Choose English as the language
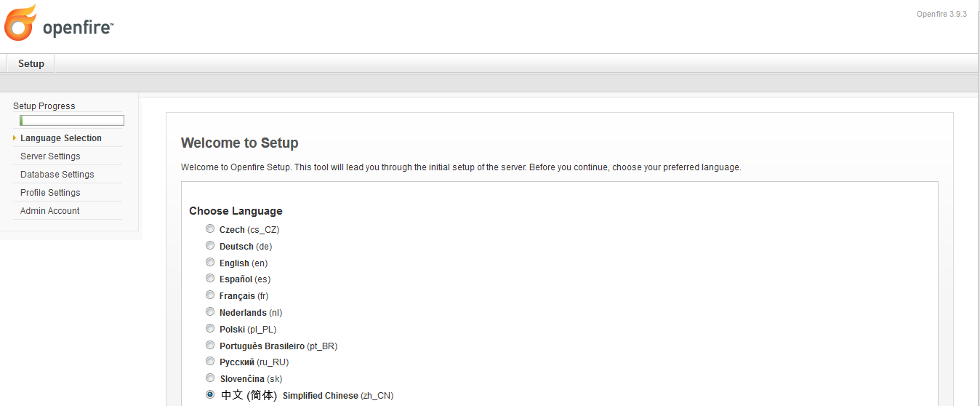This screenshot has height=406, width=980. 210,263
